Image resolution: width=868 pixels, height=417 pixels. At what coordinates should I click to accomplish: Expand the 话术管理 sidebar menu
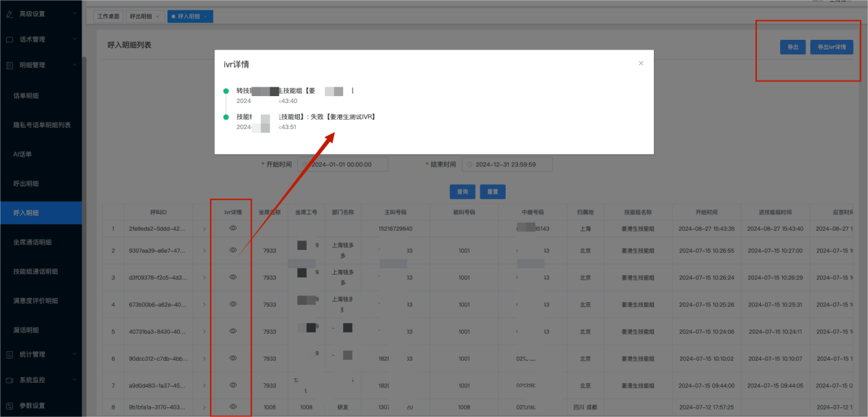click(40, 40)
